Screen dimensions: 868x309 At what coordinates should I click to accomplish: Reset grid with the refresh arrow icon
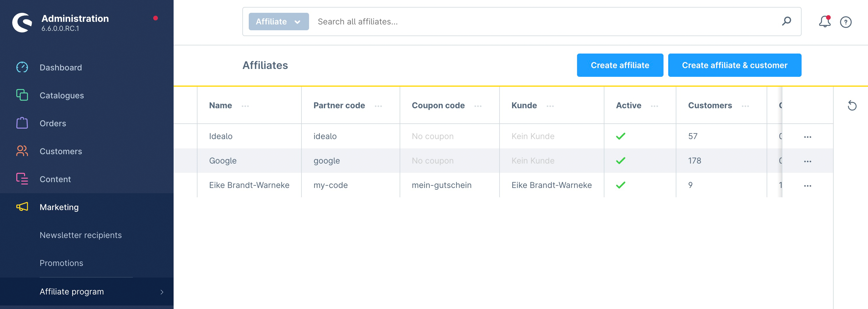(852, 106)
